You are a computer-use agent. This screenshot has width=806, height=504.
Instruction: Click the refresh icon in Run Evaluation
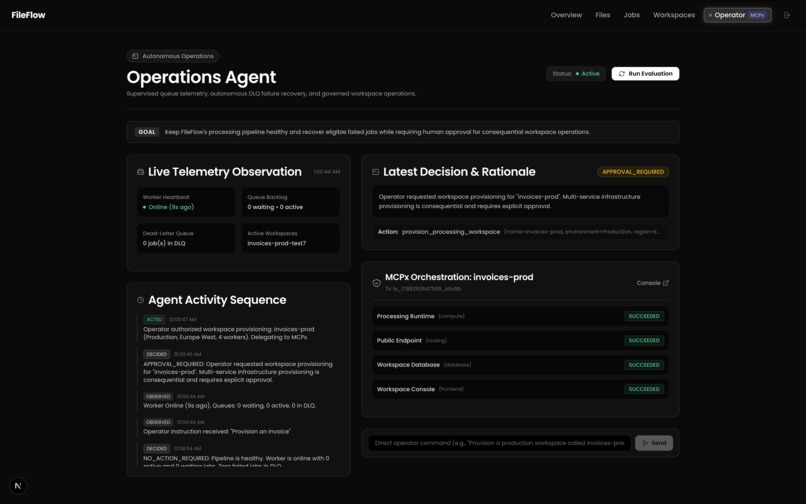621,74
